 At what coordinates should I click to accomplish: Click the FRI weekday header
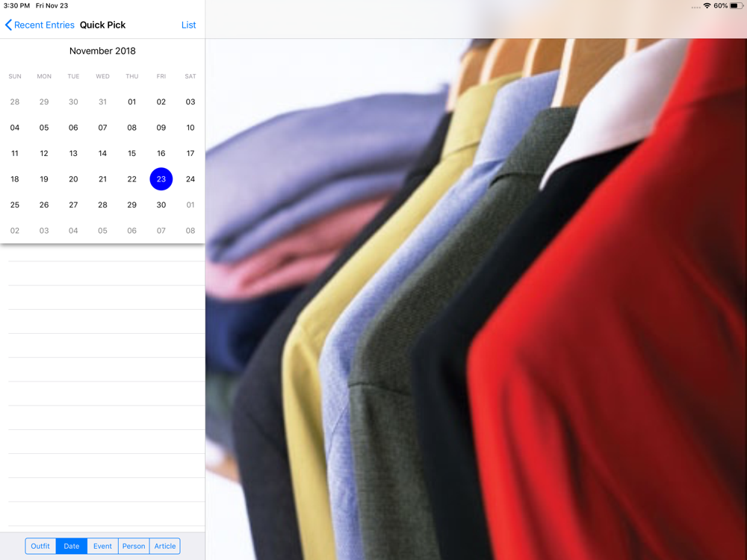pyautogui.click(x=161, y=76)
